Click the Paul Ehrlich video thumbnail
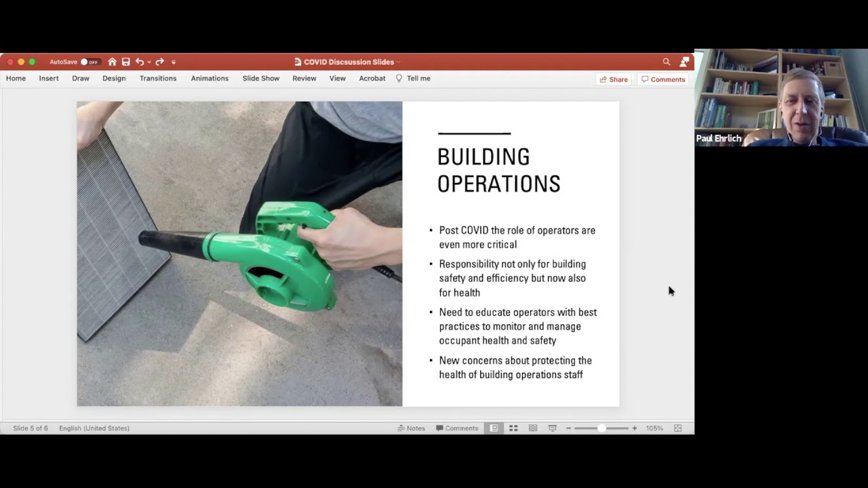The height and width of the screenshot is (488, 868). [x=781, y=98]
